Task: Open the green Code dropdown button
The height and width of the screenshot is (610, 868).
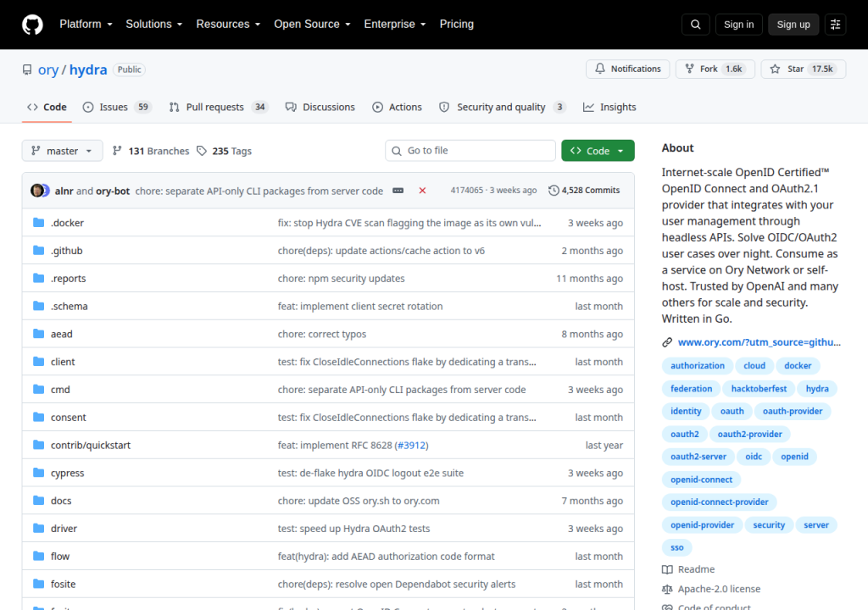Action: pyautogui.click(x=598, y=151)
